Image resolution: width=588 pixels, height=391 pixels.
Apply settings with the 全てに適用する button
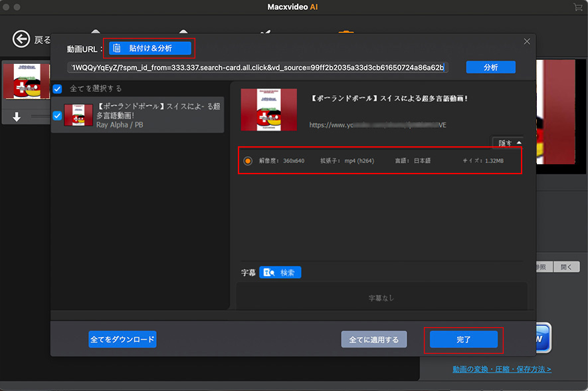pyautogui.click(x=374, y=338)
